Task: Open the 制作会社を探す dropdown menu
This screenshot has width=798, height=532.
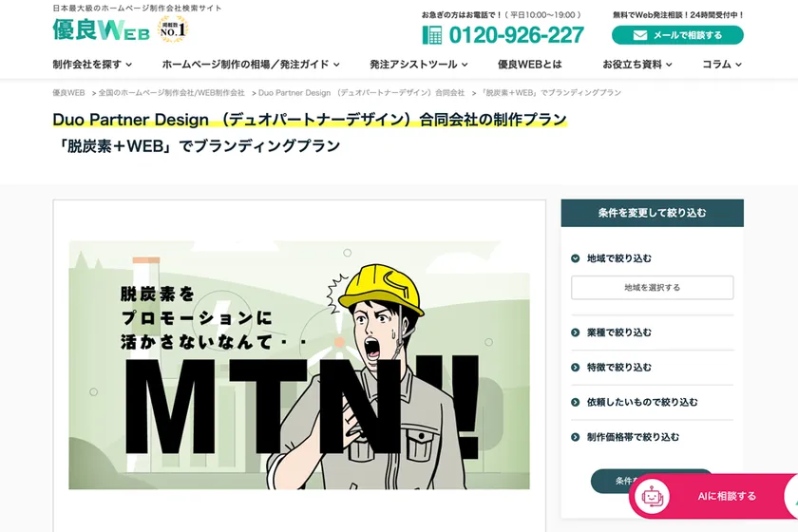Action: point(92,65)
